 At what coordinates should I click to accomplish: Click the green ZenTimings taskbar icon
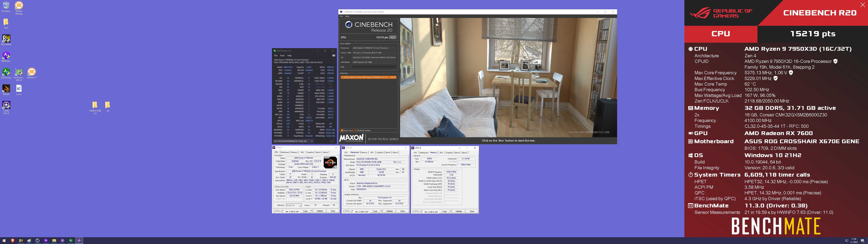point(71,241)
